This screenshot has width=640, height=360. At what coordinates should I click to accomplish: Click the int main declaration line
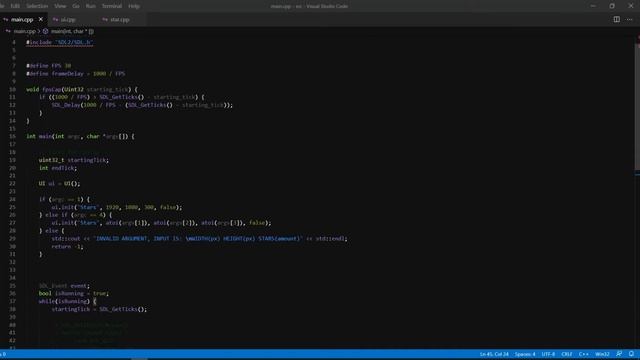(80, 136)
